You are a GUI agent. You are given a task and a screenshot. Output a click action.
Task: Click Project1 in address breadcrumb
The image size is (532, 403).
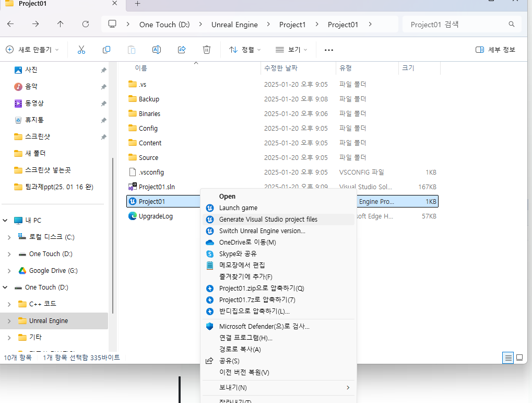292,25
